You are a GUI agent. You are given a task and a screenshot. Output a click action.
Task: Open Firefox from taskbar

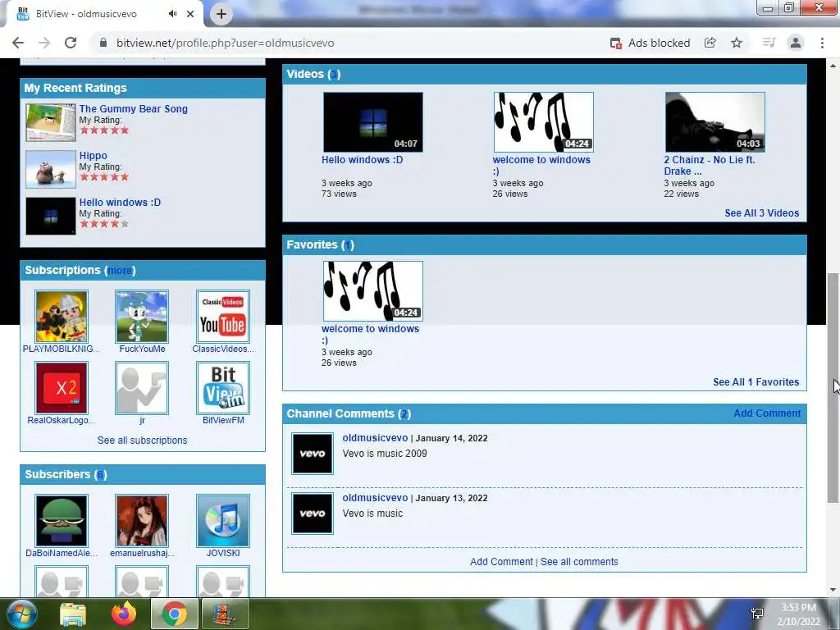[x=124, y=614]
